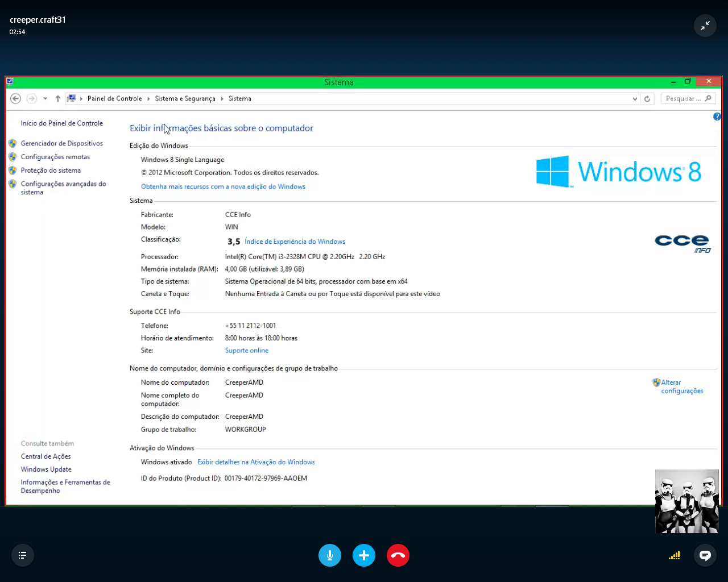Click Windows 8 Single Language text

(183, 160)
